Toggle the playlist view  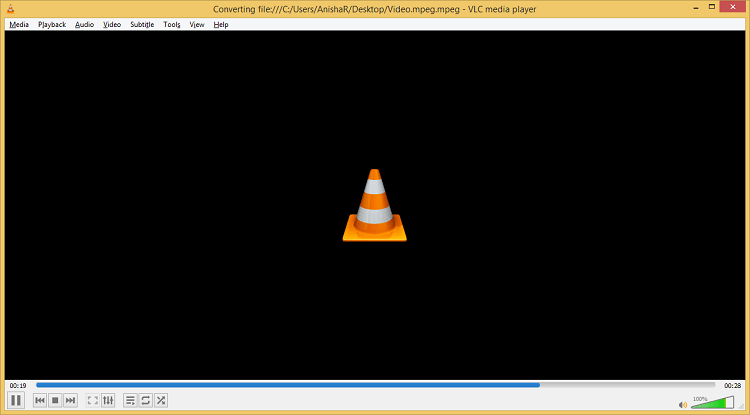click(130, 400)
